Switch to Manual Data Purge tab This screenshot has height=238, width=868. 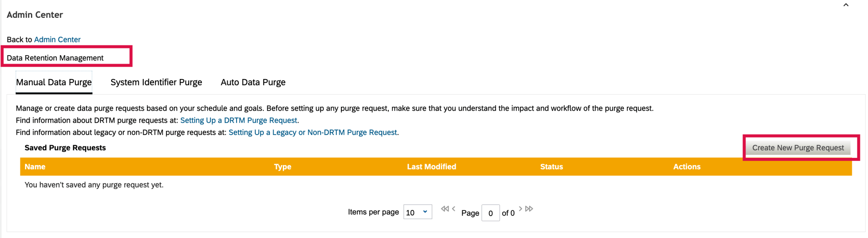point(54,82)
